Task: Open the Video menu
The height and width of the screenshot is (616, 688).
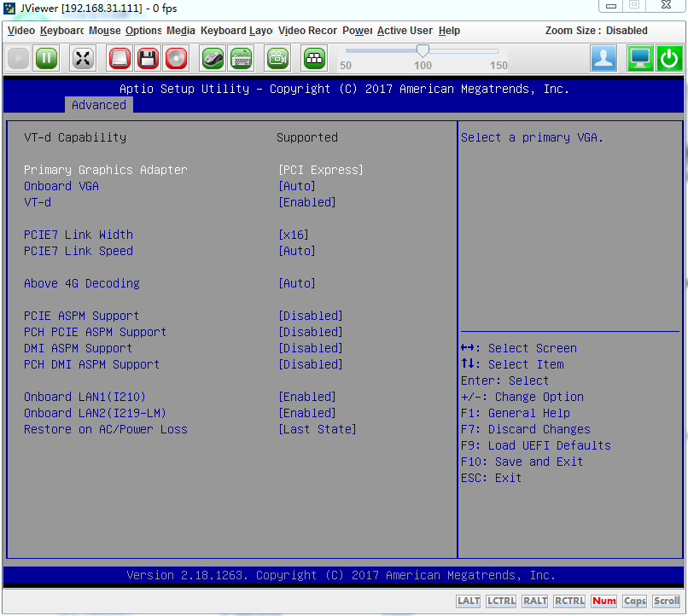Action: 21,31
